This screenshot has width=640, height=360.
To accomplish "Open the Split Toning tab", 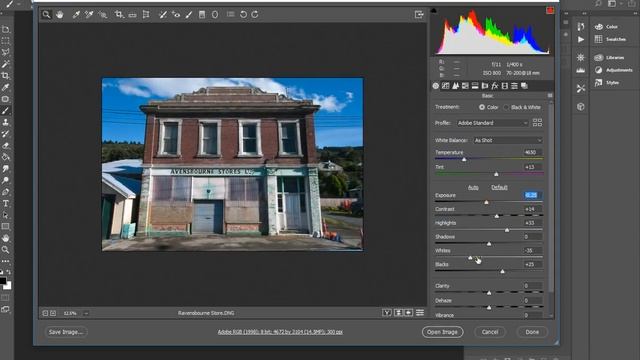I will (x=475, y=86).
